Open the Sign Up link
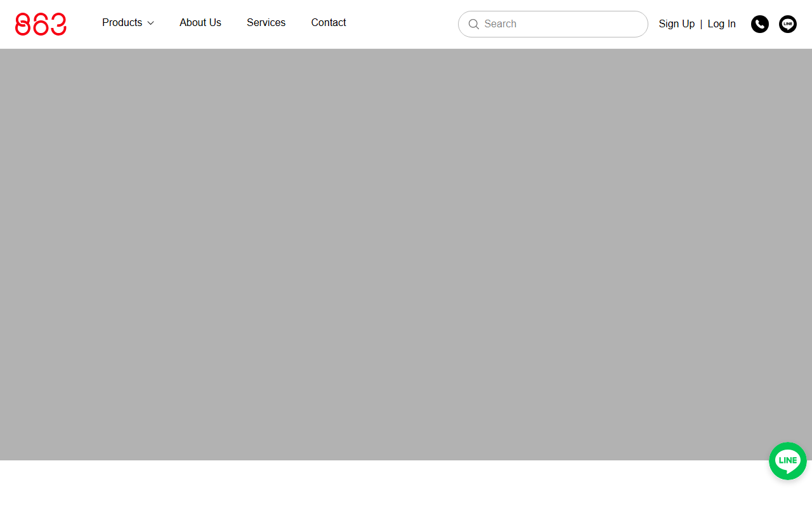 tap(677, 24)
